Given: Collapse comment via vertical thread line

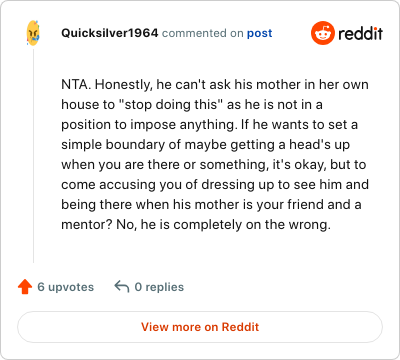Looking at the screenshot, I should pos(33,155).
